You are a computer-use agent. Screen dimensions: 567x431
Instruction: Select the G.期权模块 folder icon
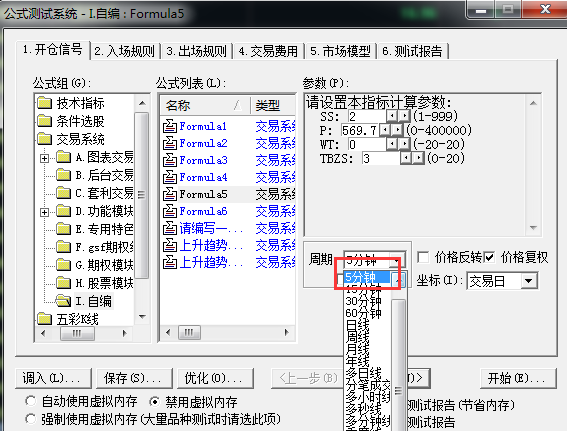pos(64,265)
